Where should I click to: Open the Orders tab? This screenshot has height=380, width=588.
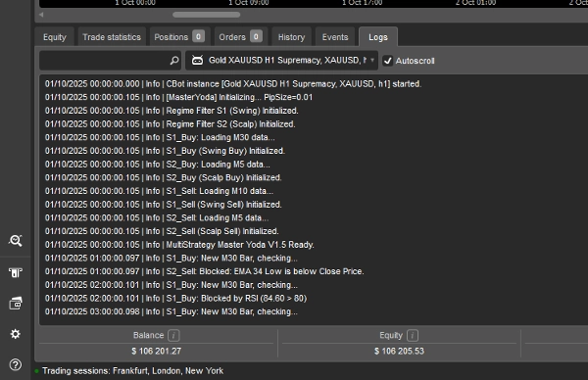click(x=240, y=37)
